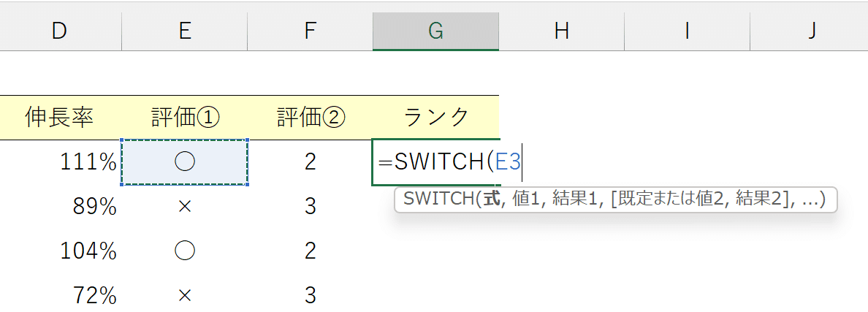The width and height of the screenshot is (868, 312).
Task: Click the 値1 argument in tooltip
Action: pyautogui.click(x=526, y=199)
